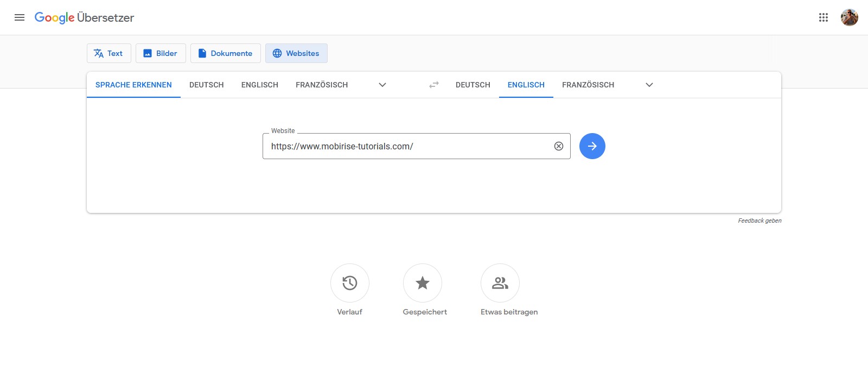This screenshot has width=868, height=384.
Task: Click into the Website URL input
Action: tap(407, 146)
